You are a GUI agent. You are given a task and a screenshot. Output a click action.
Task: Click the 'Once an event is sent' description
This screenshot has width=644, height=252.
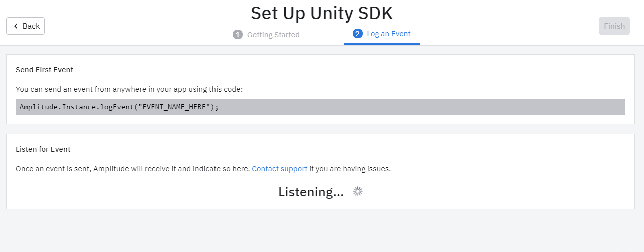[132, 169]
